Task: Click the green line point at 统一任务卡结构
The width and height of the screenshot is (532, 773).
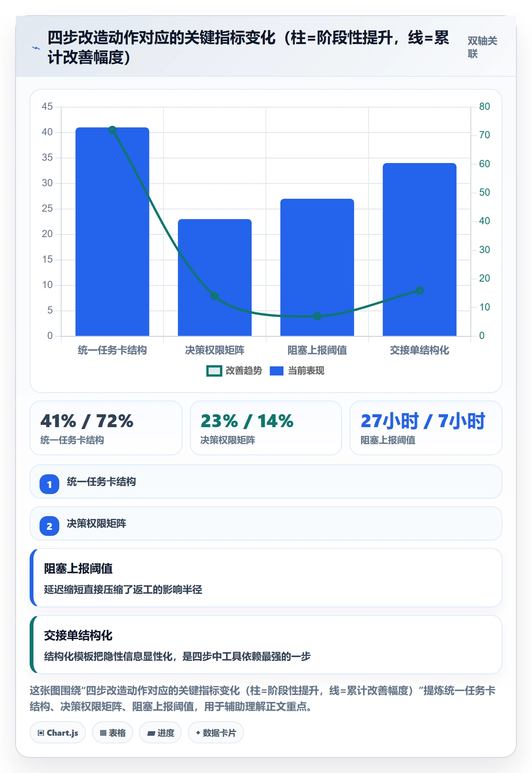Action: point(112,130)
